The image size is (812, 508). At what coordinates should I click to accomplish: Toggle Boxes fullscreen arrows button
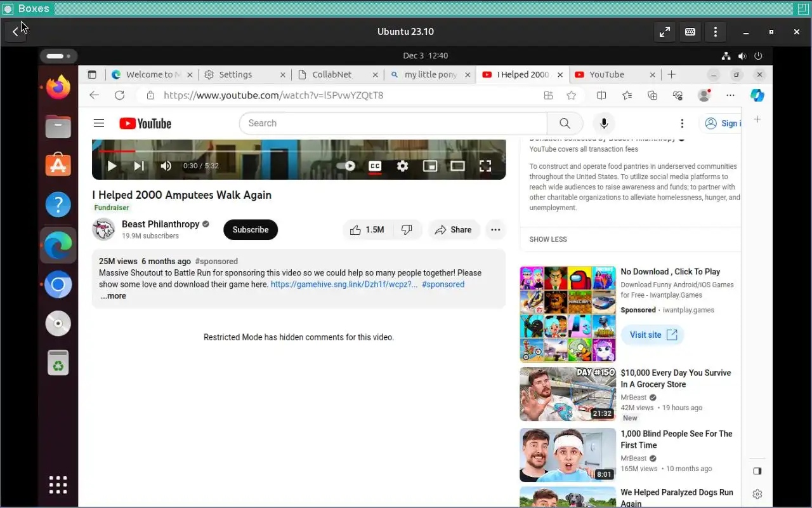click(x=665, y=32)
